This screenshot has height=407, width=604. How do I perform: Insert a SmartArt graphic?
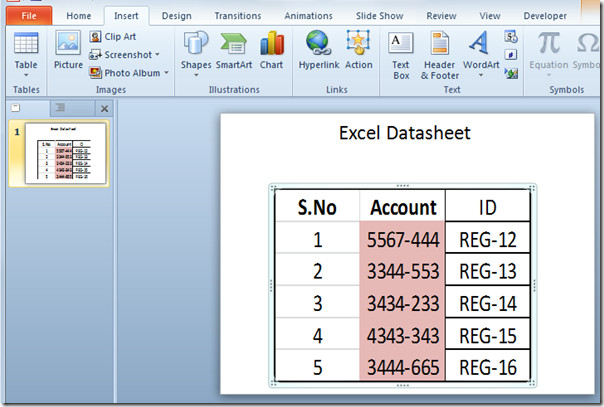click(234, 50)
